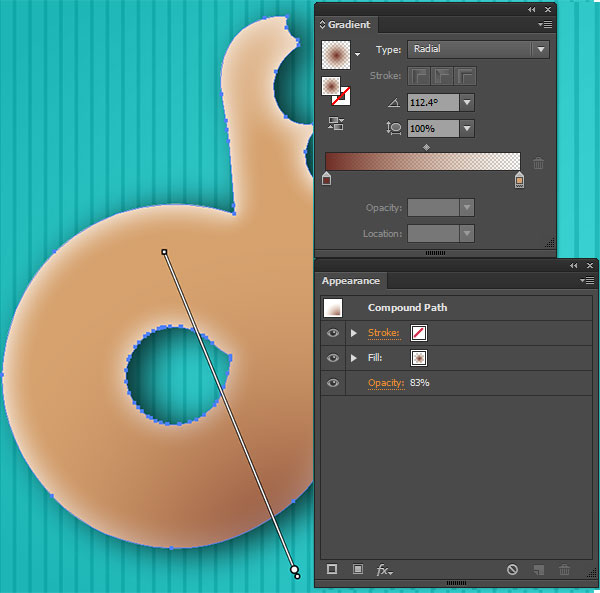Open the Appearance panel options menu
Screen dimensions: 600x593
(x=586, y=281)
